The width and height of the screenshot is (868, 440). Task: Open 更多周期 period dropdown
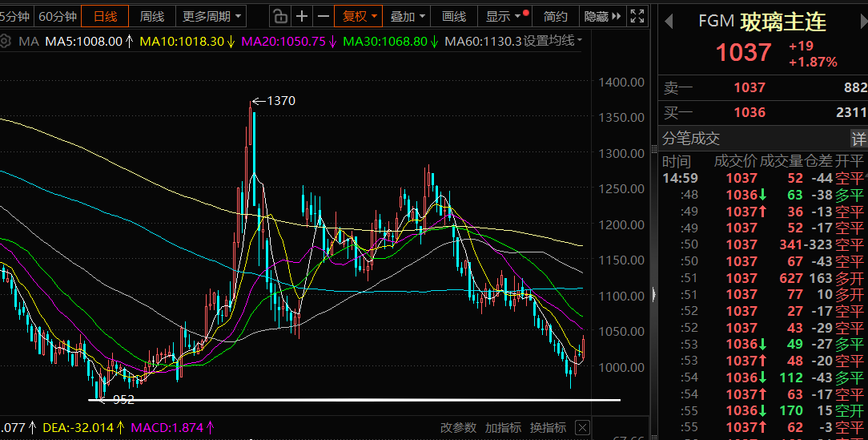(x=212, y=16)
